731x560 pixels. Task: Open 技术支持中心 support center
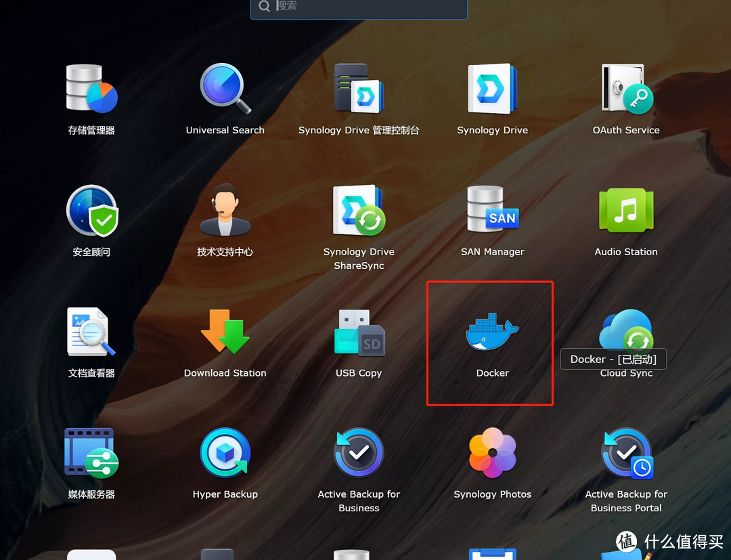225,210
